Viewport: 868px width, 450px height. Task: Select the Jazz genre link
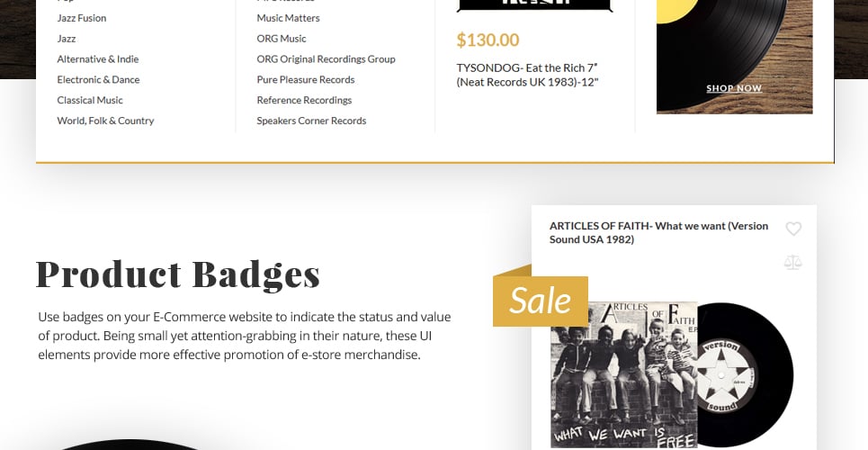(66, 38)
